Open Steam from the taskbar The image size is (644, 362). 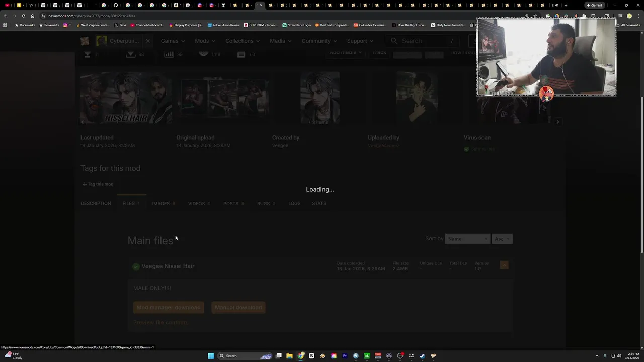point(422,356)
